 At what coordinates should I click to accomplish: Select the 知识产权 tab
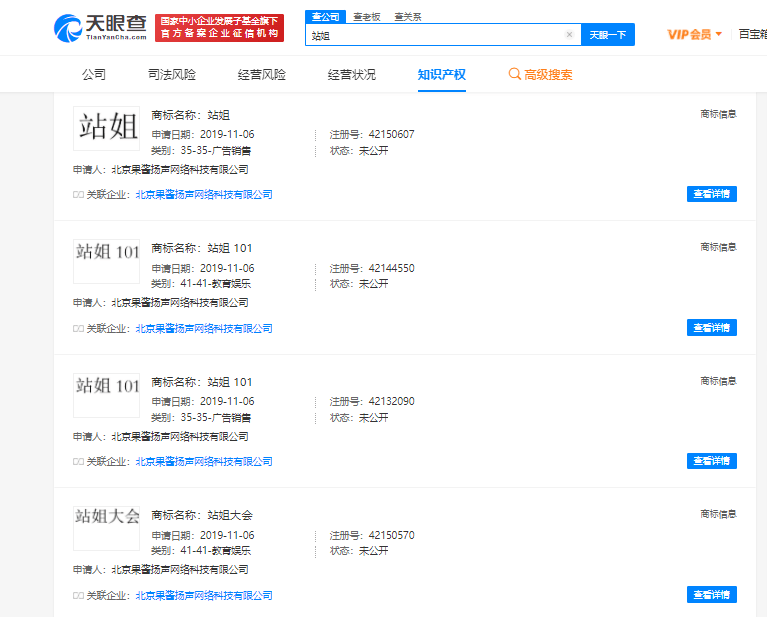(441, 74)
